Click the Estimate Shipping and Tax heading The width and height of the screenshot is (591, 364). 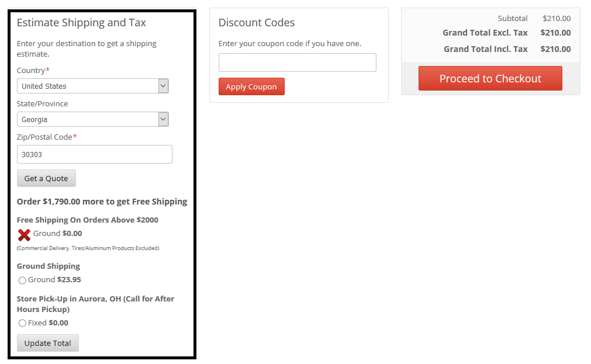[81, 22]
